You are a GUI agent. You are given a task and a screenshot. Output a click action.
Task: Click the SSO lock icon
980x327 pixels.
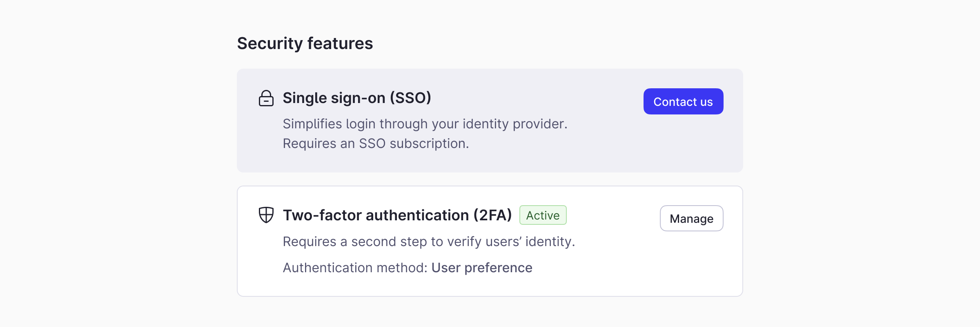266,99
